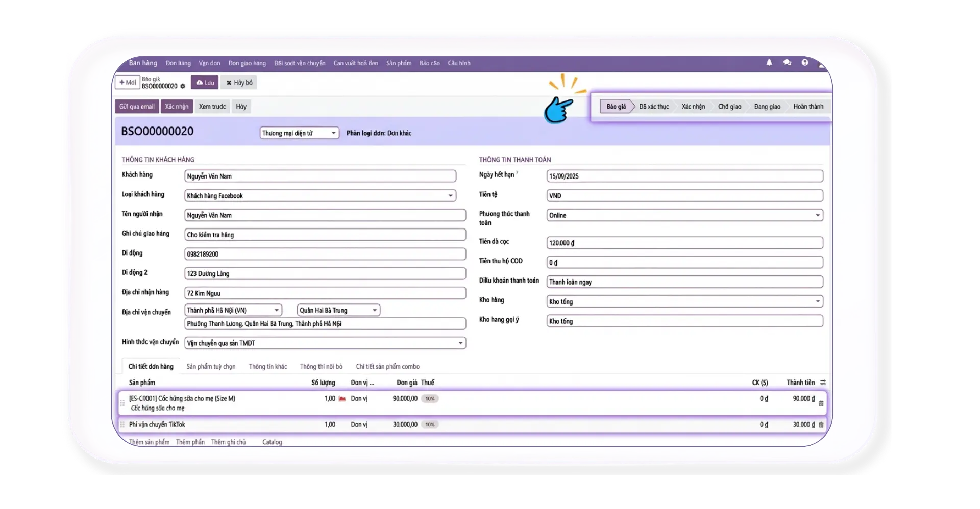This screenshot has height=509, width=980.
Task: Delete the Phí vận chuyển TikTok line
Action: click(821, 425)
